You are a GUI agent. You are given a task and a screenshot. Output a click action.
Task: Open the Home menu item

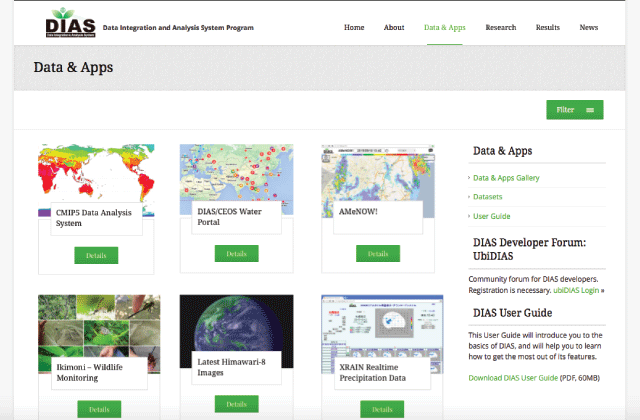click(354, 27)
